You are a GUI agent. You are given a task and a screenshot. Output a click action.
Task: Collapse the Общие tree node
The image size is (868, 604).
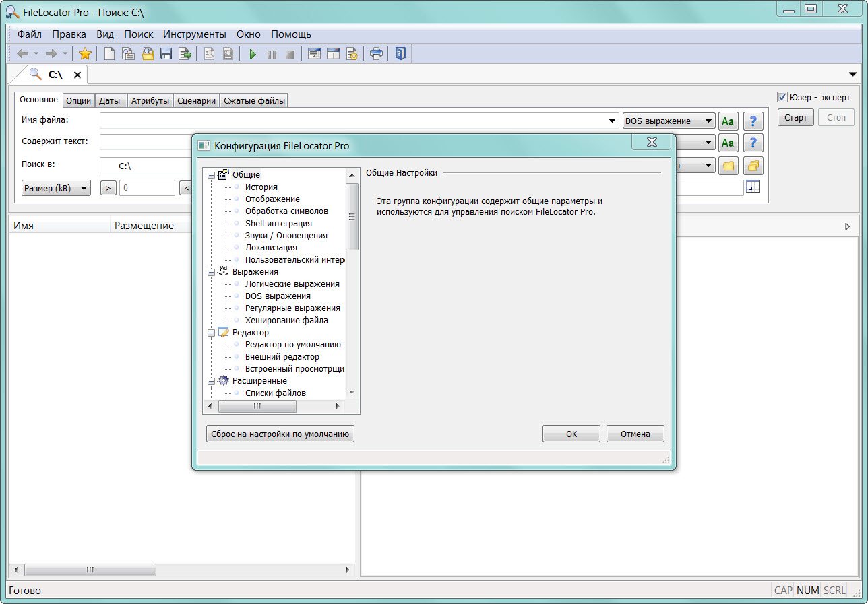[212, 175]
